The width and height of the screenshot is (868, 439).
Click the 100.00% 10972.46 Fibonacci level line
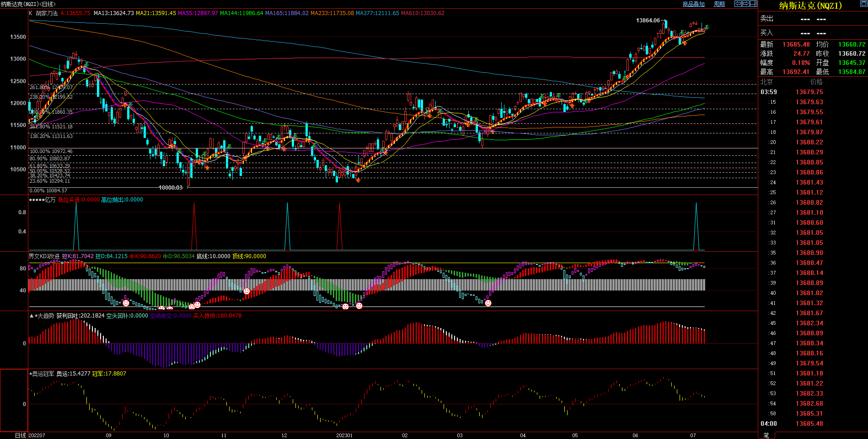(x=51, y=151)
